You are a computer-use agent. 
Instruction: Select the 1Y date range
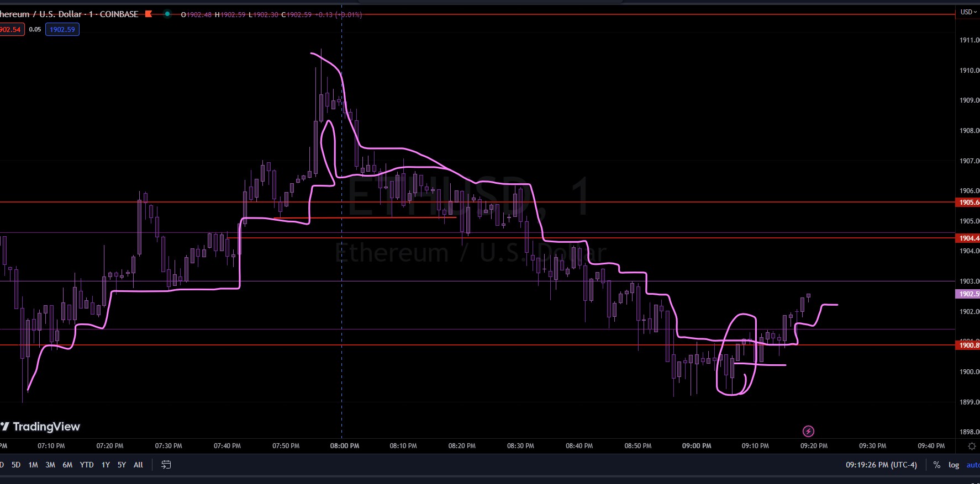click(x=106, y=465)
